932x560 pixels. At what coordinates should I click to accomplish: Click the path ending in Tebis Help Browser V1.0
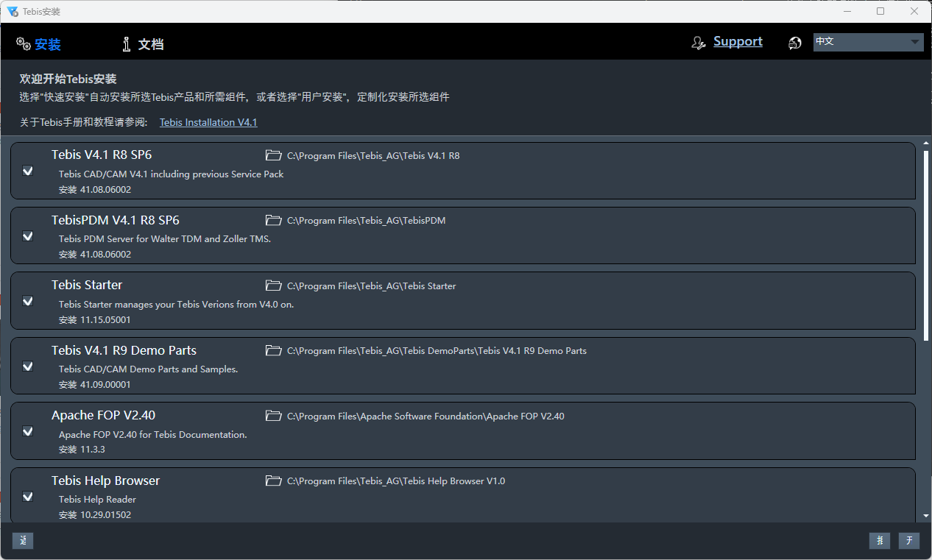(396, 481)
